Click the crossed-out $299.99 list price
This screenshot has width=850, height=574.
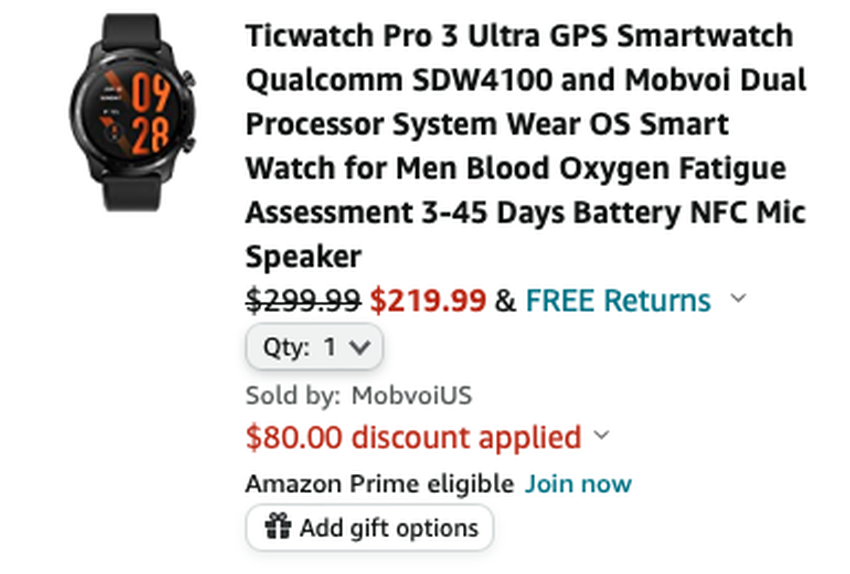pyautogui.click(x=304, y=300)
